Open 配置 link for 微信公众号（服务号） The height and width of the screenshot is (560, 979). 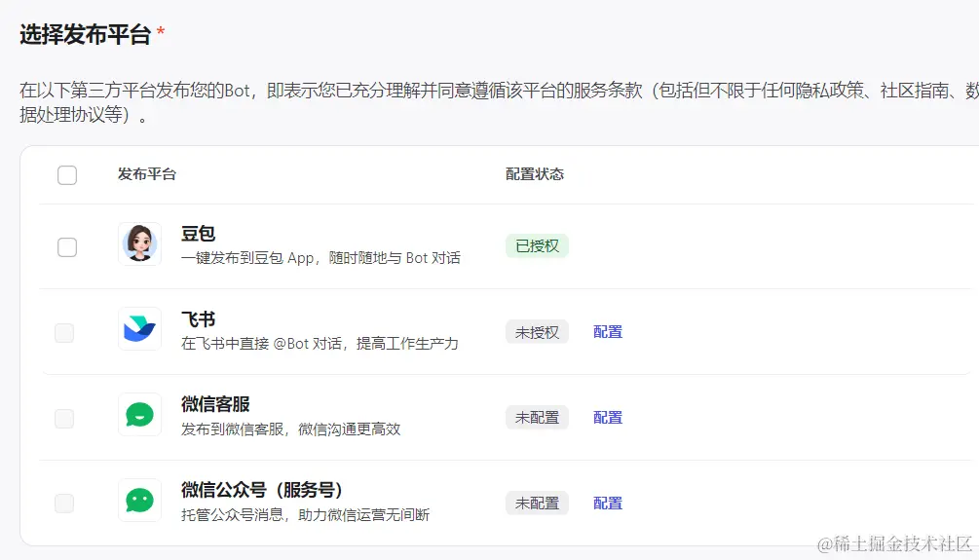[x=608, y=504]
